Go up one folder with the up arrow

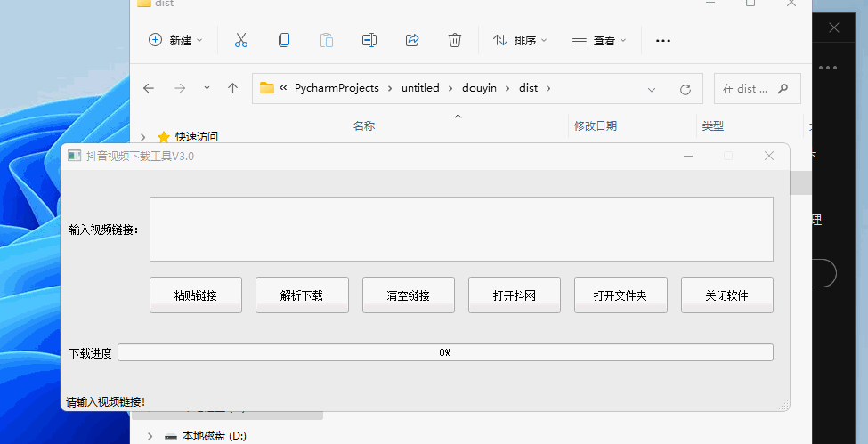click(232, 88)
